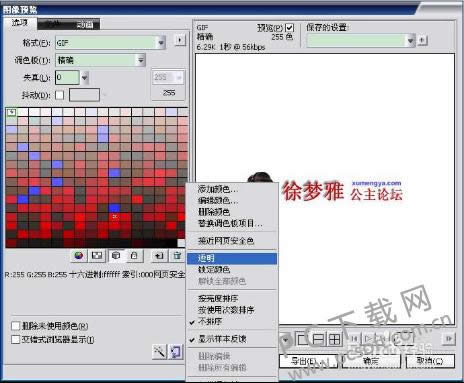Select the first white swatch in palette
Viewport: 464px width, 383px height.
click(x=12, y=112)
